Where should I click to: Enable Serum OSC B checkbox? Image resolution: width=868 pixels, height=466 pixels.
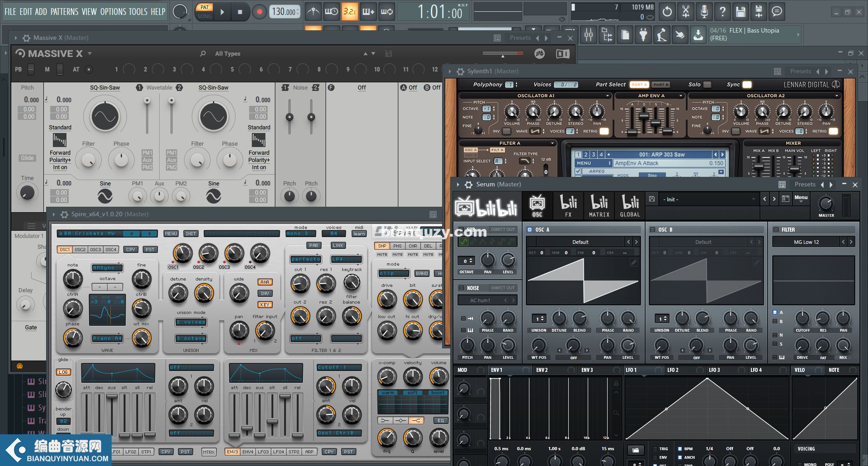652,230
